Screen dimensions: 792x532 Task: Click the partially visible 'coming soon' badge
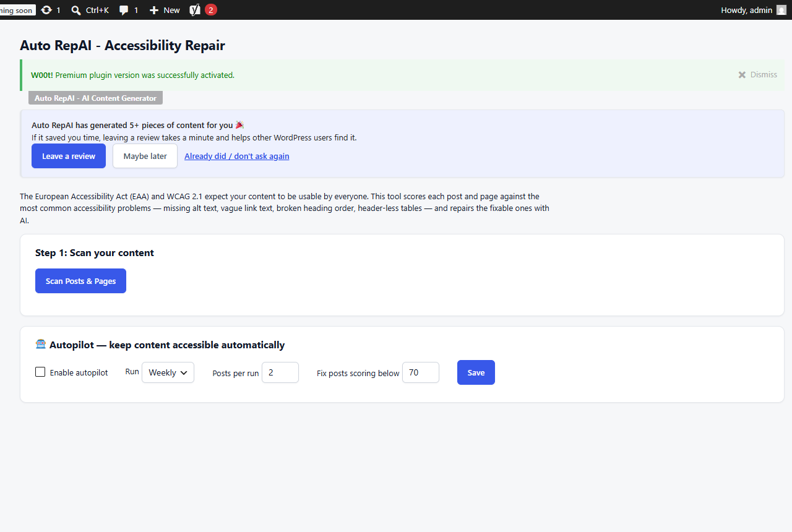[17, 10]
